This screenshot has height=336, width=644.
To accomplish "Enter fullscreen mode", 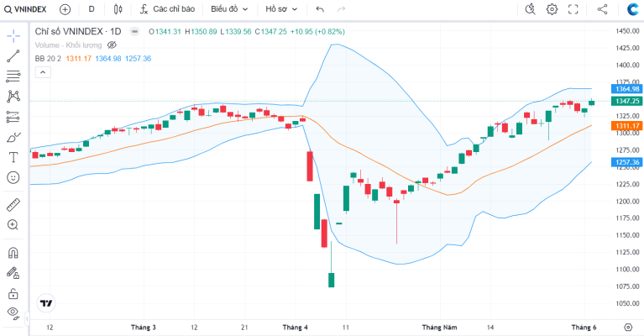I will pyautogui.click(x=573, y=9).
